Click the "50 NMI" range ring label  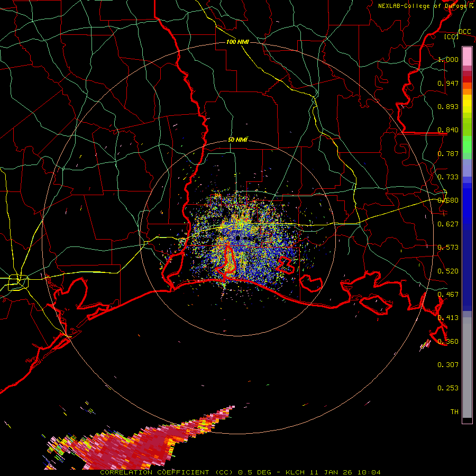point(237,140)
